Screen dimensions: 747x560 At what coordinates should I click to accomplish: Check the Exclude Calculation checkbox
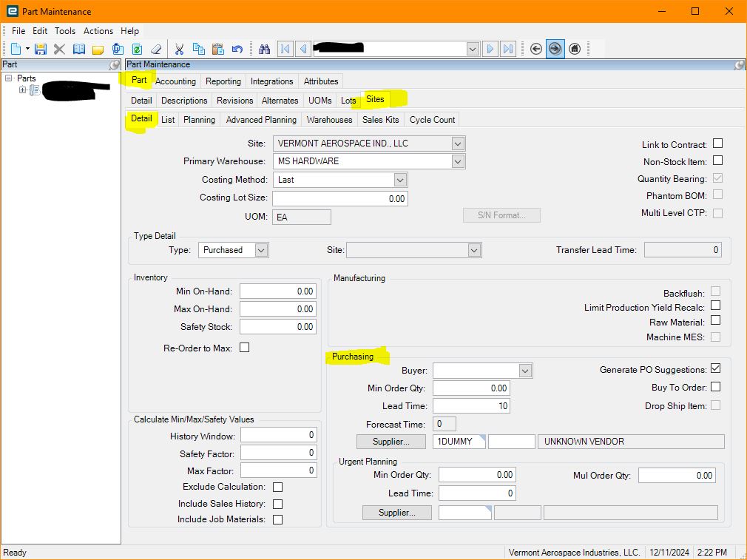pyautogui.click(x=278, y=487)
